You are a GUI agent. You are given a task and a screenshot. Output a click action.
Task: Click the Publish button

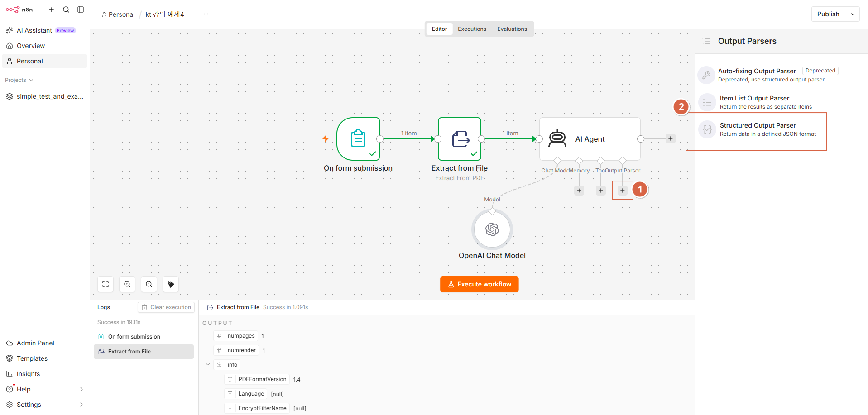click(x=828, y=14)
